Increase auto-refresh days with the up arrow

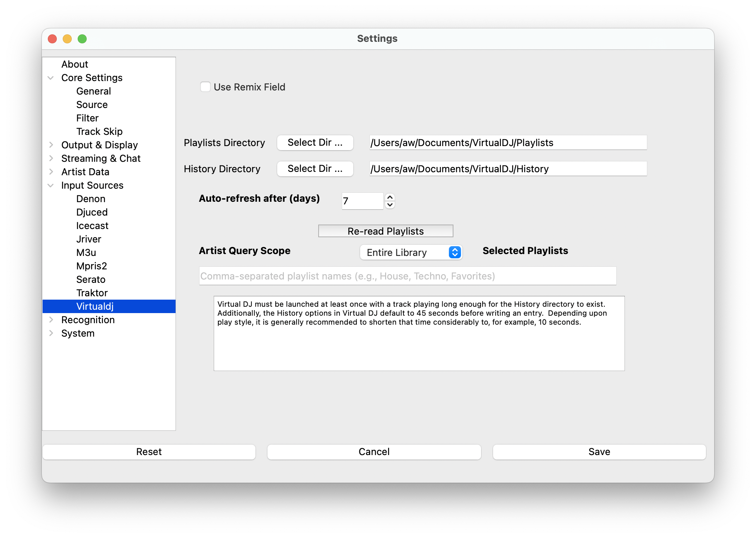coord(390,197)
